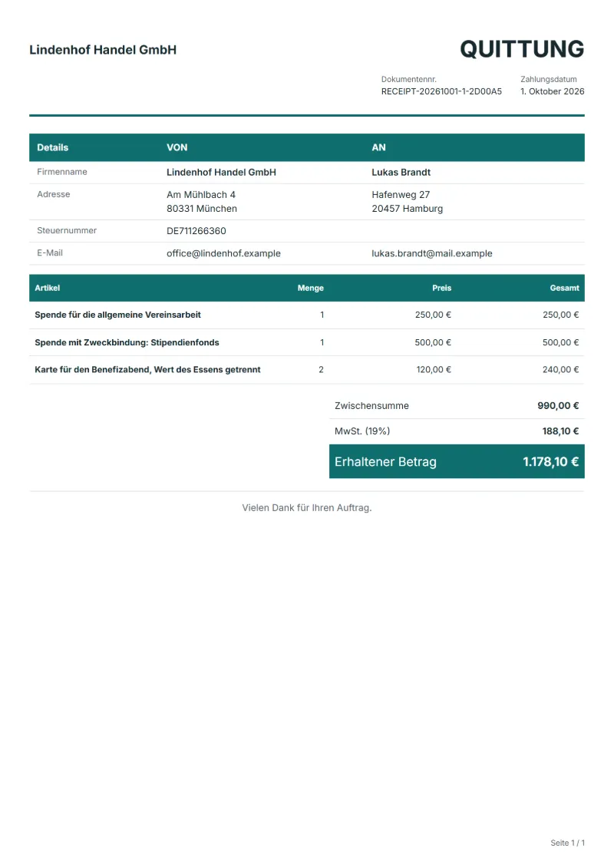The height and width of the screenshot is (868, 614).
Task: Click the email lukas.brandt@mail.example
Action: 432,253
